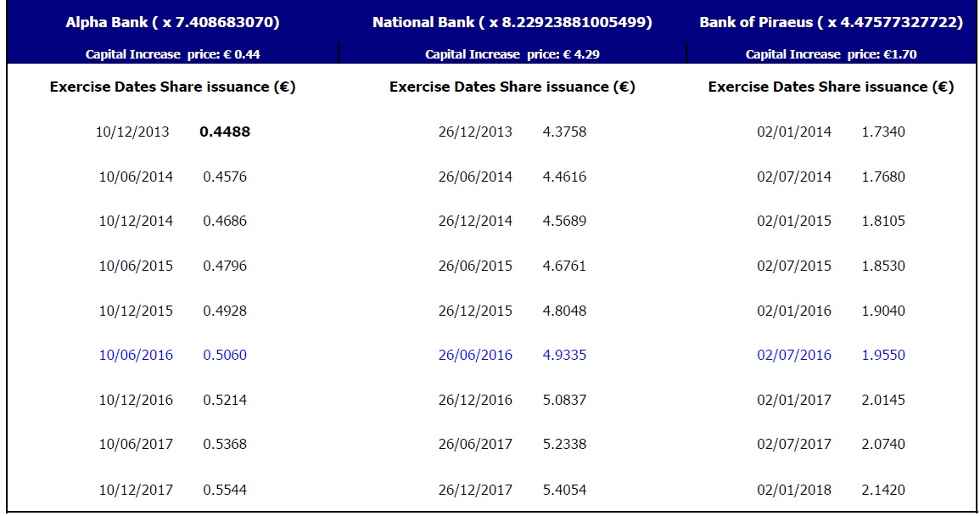Select the 5.4054 share issuance value
The height and width of the screenshot is (516, 980).
(x=564, y=490)
